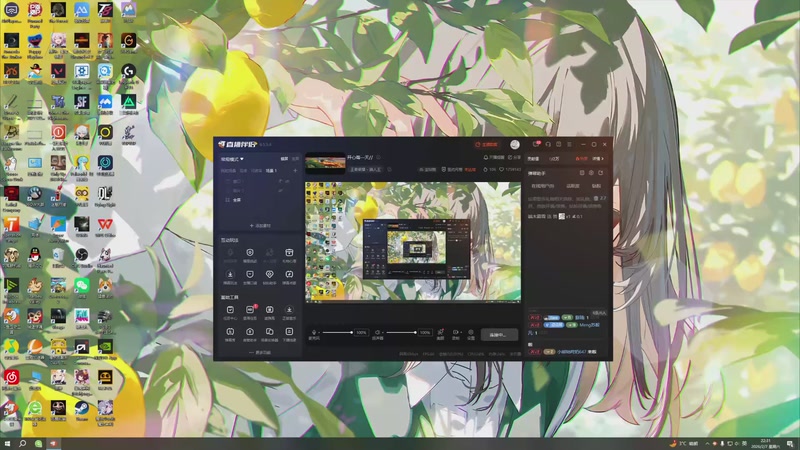Open the taskbar clock and date

pos(766,443)
